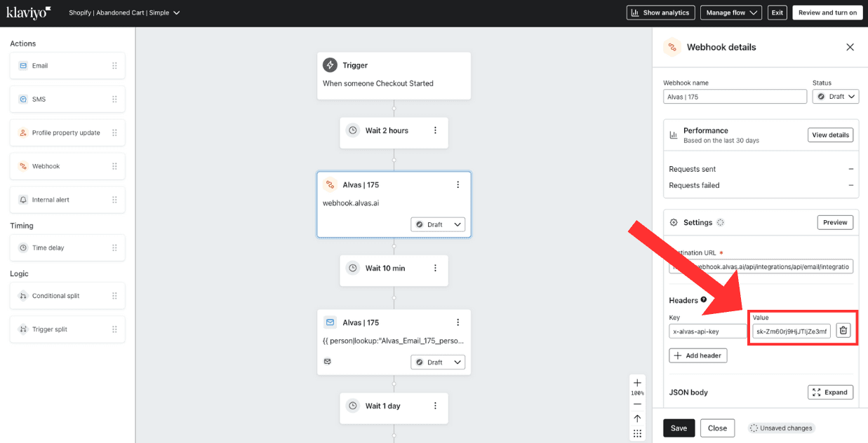Click the Add header button

[698, 355]
